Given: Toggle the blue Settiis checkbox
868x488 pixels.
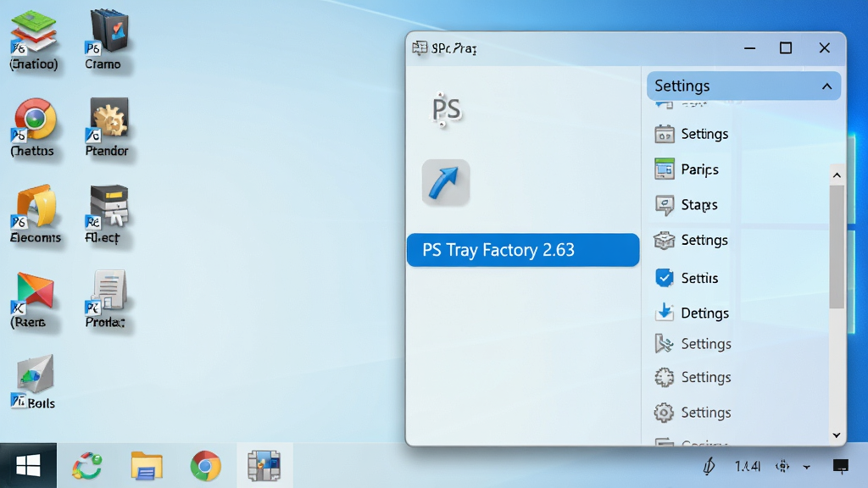Looking at the screenshot, I should click(665, 277).
